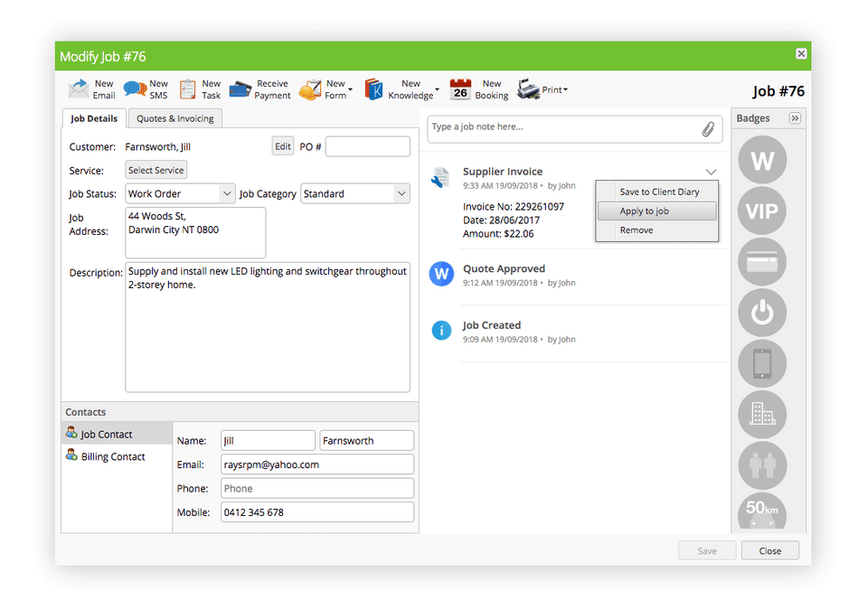Click the first name field Jill
The image size is (868, 609).
[268, 440]
